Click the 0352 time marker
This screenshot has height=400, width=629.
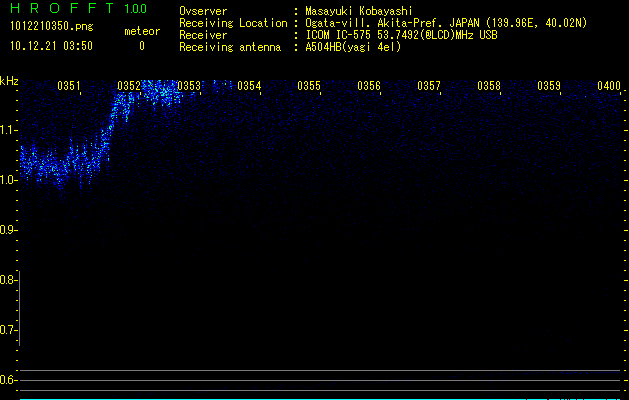tap(129, 86)
